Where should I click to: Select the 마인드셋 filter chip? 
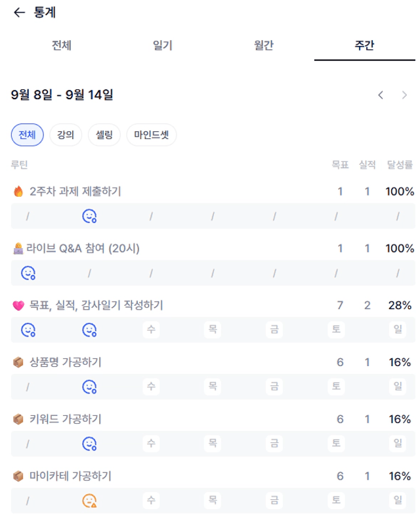click(151, 135)
